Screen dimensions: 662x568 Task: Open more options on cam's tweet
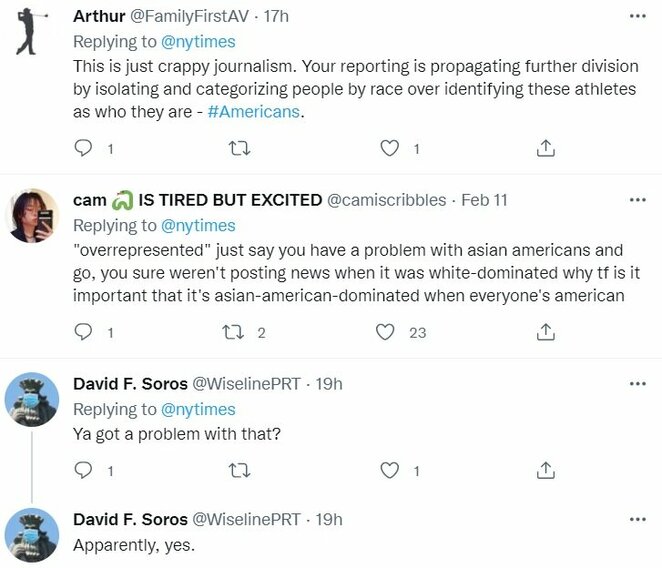tap(637, 200)
